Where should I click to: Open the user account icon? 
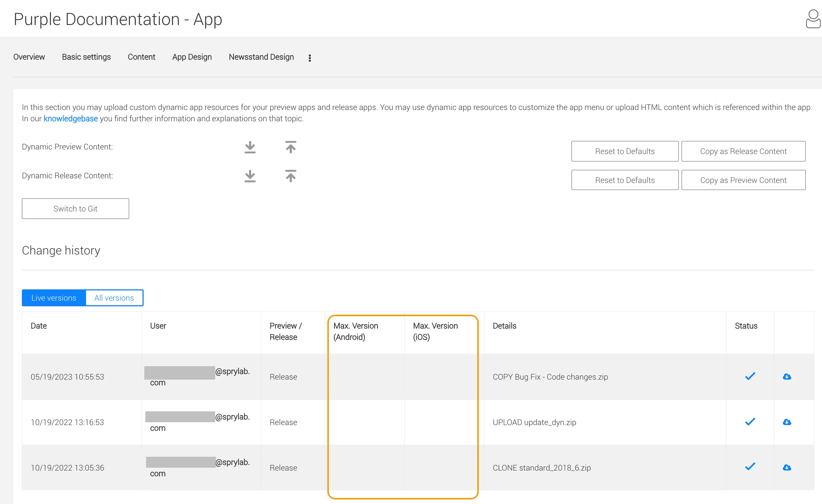pyautogui.click(x=813, y=19)
